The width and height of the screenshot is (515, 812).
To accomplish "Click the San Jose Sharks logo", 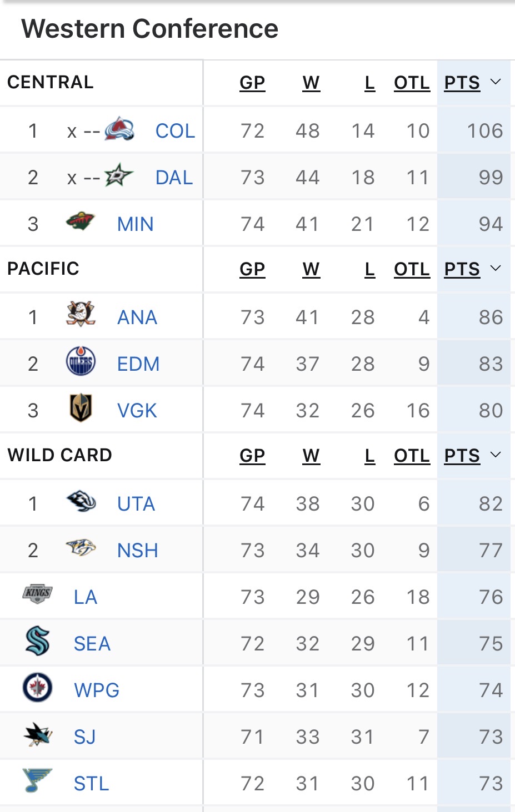I will pos(37,735).
